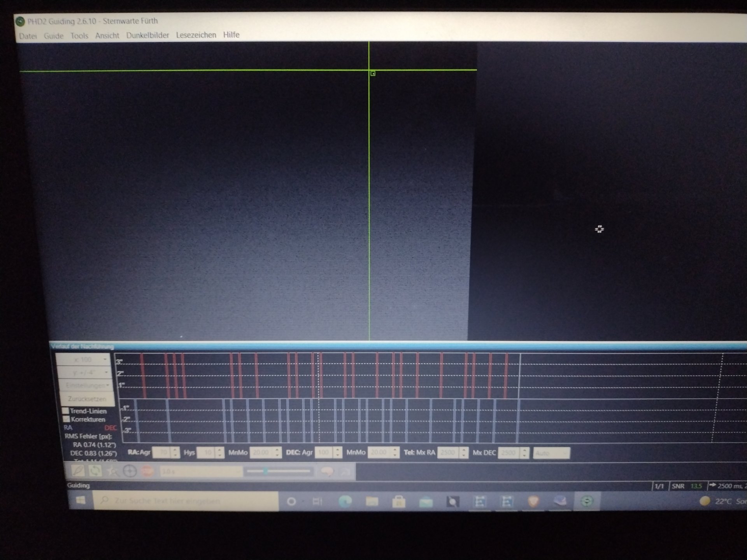Click the magnifier app taskbar icon

pos(452,502)
